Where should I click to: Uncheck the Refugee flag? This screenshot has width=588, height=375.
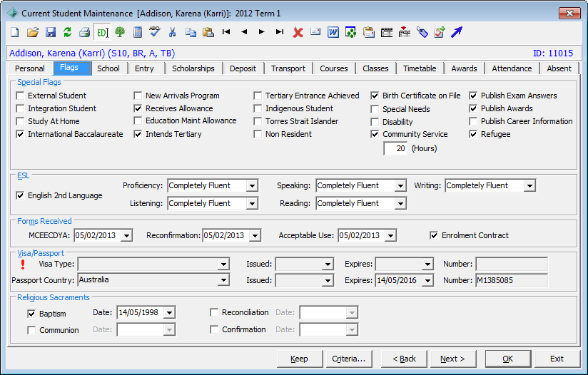[x=473, y=134]
